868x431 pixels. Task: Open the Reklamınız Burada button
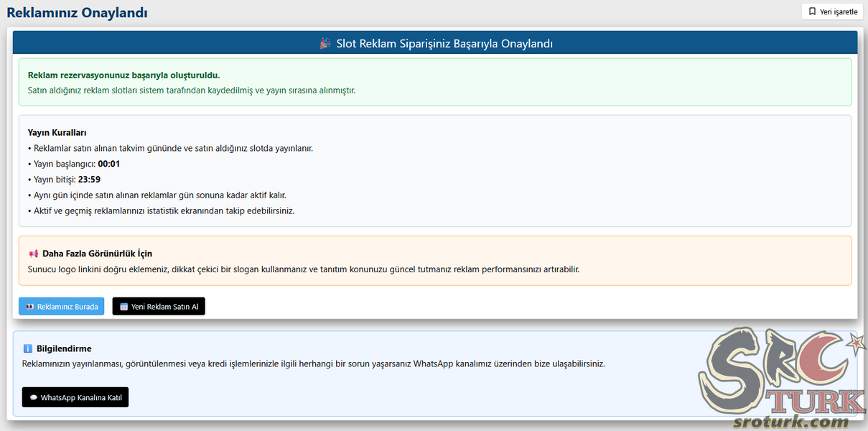[61, 307]
